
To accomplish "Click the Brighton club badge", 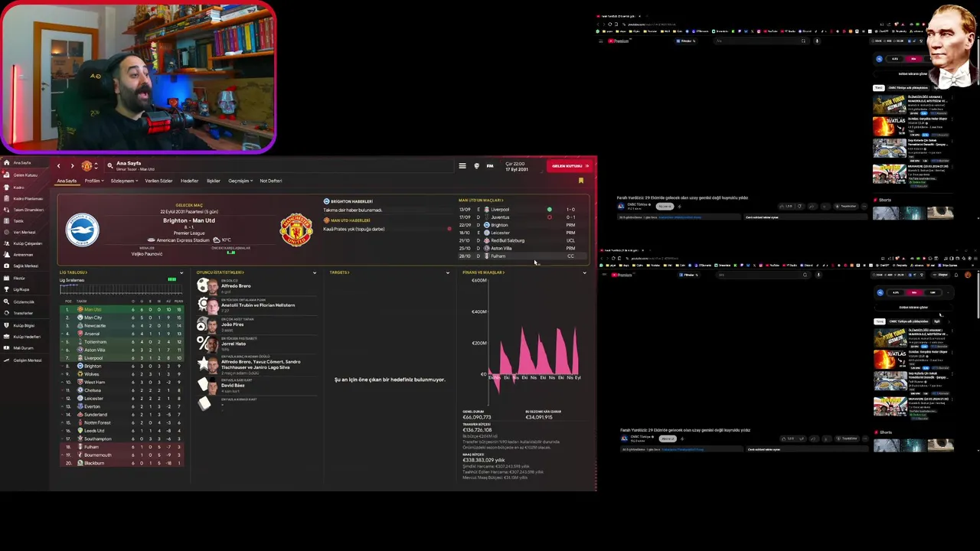I will [82, 229].
